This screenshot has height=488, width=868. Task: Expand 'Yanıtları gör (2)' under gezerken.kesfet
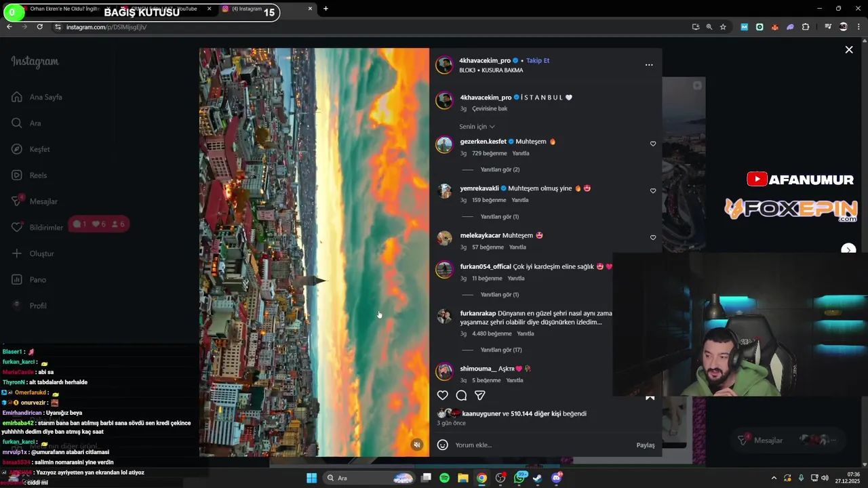pos(500,169)
